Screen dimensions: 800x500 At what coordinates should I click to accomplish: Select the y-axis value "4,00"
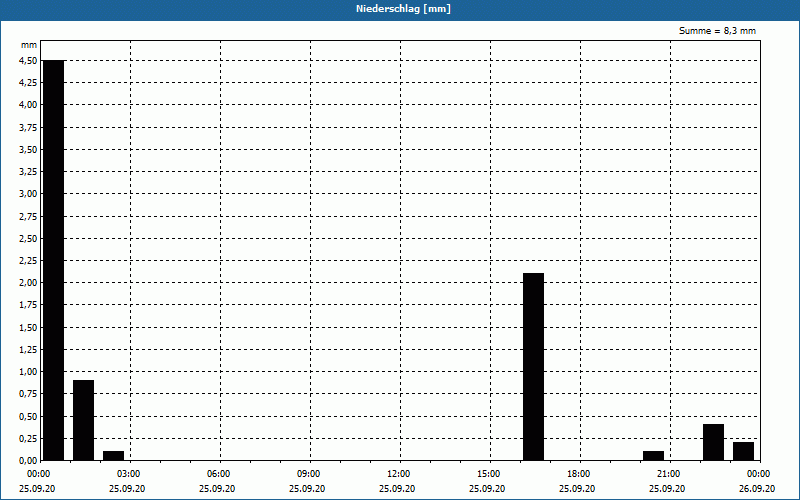point(28,105)
